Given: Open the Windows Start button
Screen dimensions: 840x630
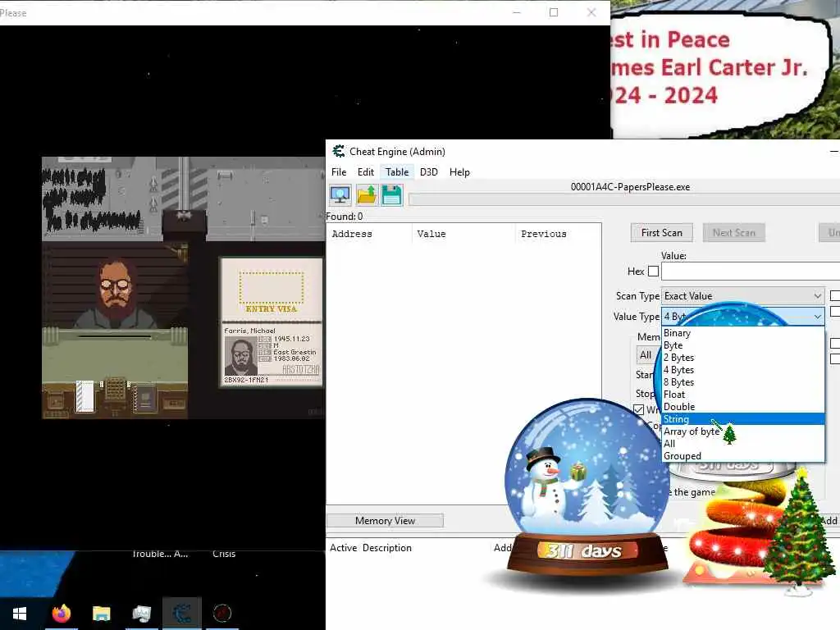Looking at the screenshot, I should click(20, 614).
